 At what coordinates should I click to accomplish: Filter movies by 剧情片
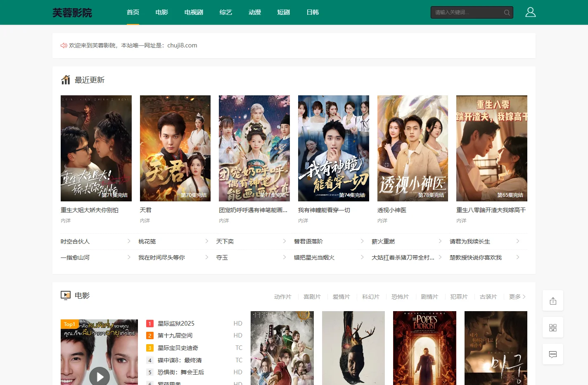(429, 297)
